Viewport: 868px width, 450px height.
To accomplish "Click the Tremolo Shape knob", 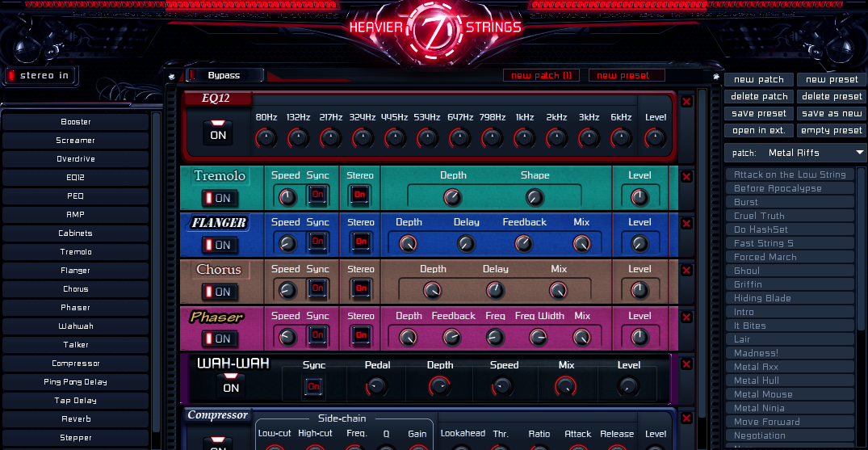I will pyautogui.click(x=535, y=197).
